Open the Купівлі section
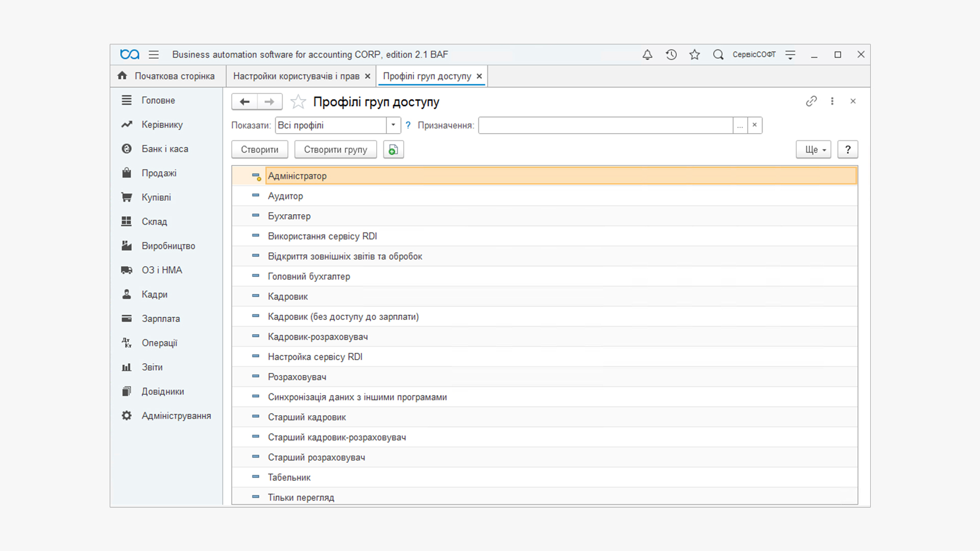The height and width of the screenshot is (551, 980). pyautogui.click(x=166, y=197)
